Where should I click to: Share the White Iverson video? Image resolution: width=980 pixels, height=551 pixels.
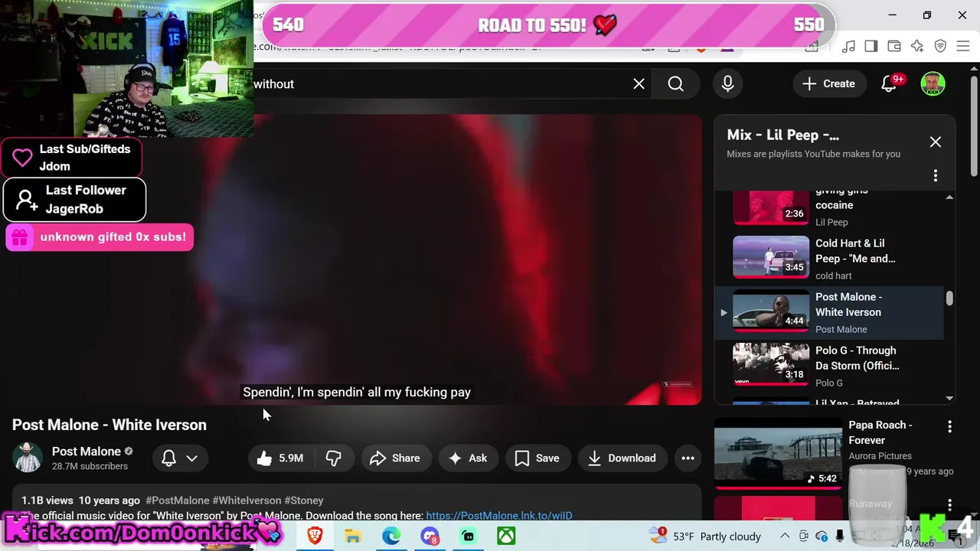(394, 458)
